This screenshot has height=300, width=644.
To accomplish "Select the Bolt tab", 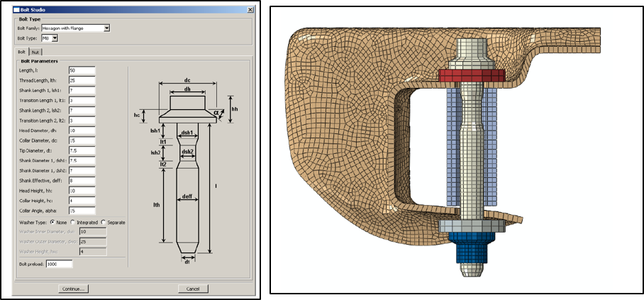I will click(x=22, y=52).
